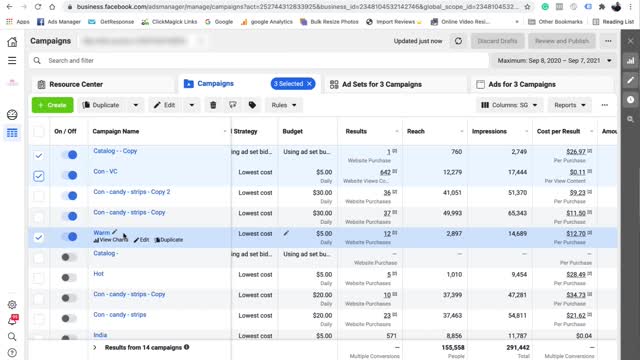Switch to Ad Sets for 3 Campaigns
The width and height of the screenshot is (640, 360).
[395, 84]
